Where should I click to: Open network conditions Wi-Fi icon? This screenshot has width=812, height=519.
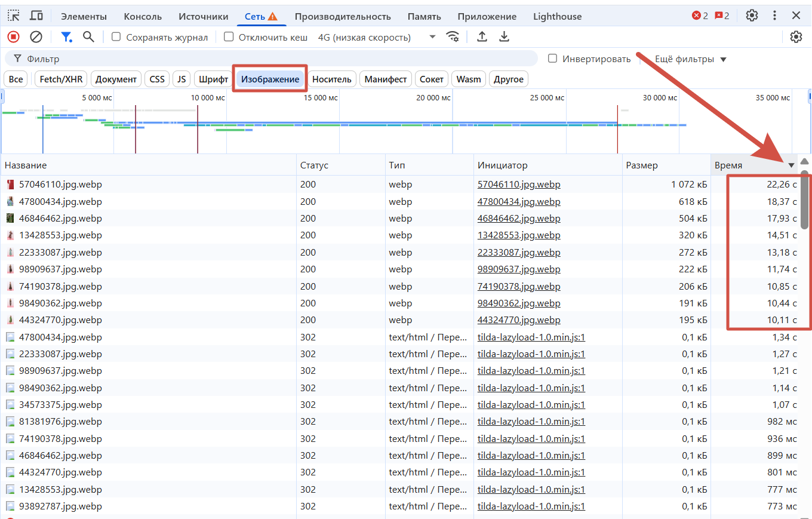453,37
